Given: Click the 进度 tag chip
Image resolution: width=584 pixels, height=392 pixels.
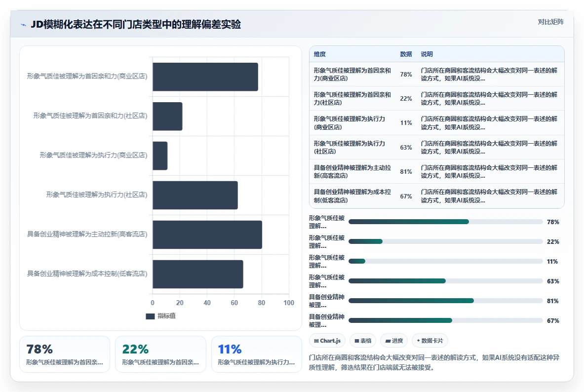Looking at the screenshot, I should pos(394,341).
